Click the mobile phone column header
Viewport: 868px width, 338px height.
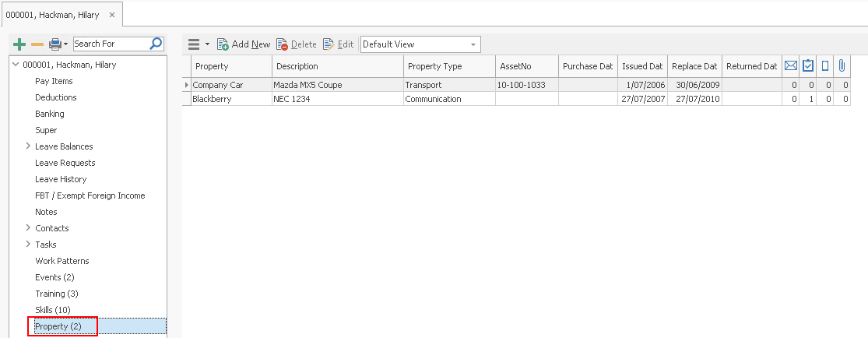tap(825, 66)
